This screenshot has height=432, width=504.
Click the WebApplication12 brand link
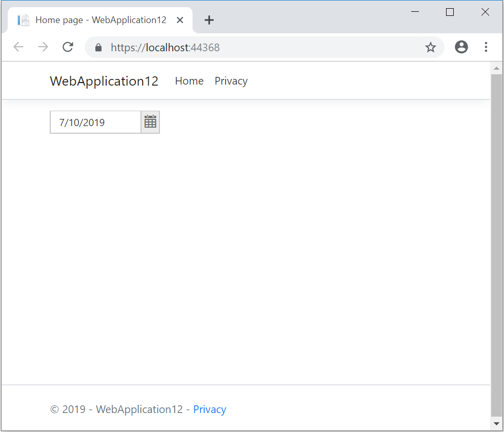104,81
